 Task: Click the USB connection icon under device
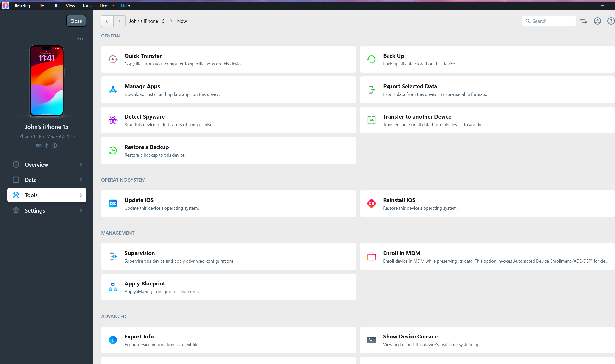46,146
